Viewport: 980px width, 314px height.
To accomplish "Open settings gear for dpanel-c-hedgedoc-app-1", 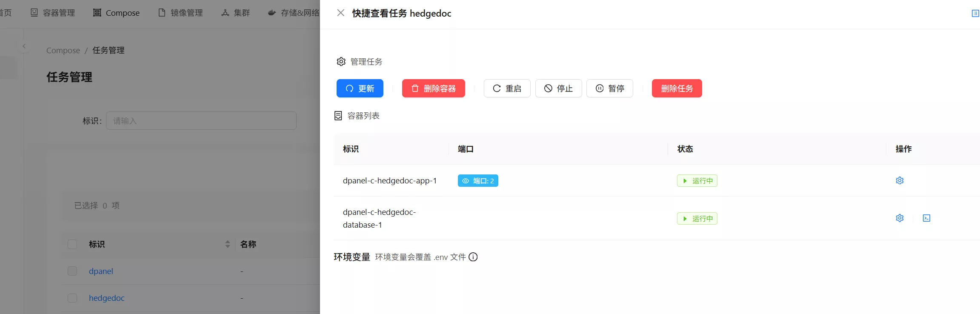I will coord(899,180).
